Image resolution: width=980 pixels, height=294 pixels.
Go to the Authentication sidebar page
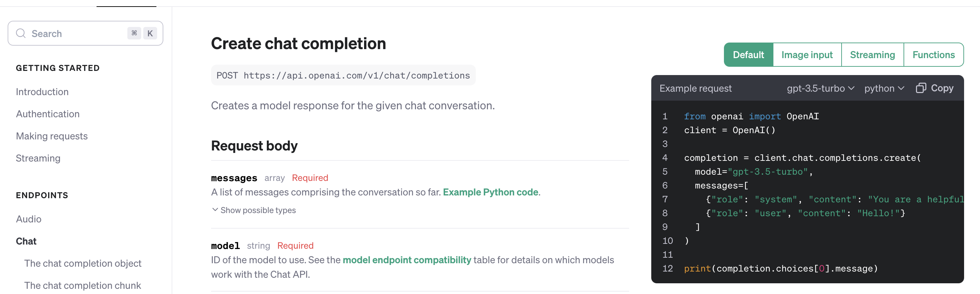point(47,114)
